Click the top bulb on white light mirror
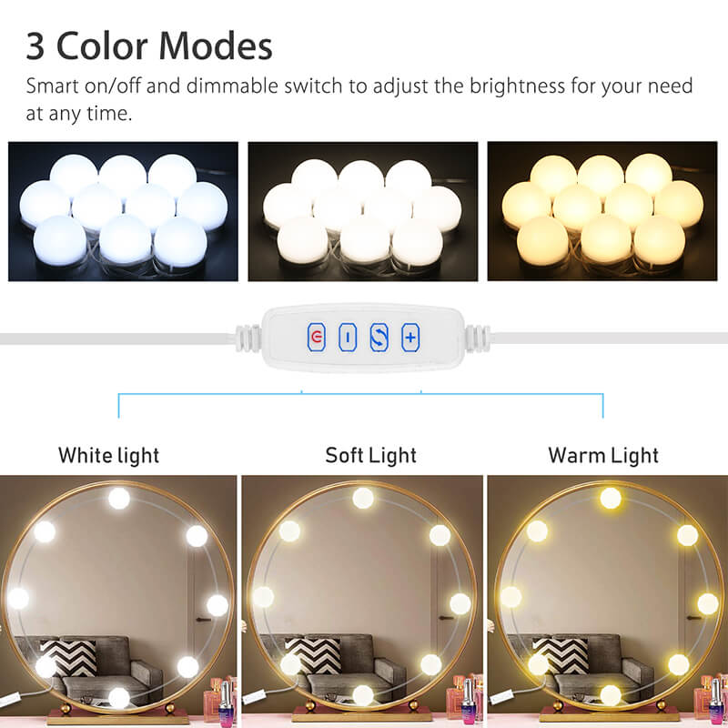This screenshot has width=728, height=728. coord(119,499)
